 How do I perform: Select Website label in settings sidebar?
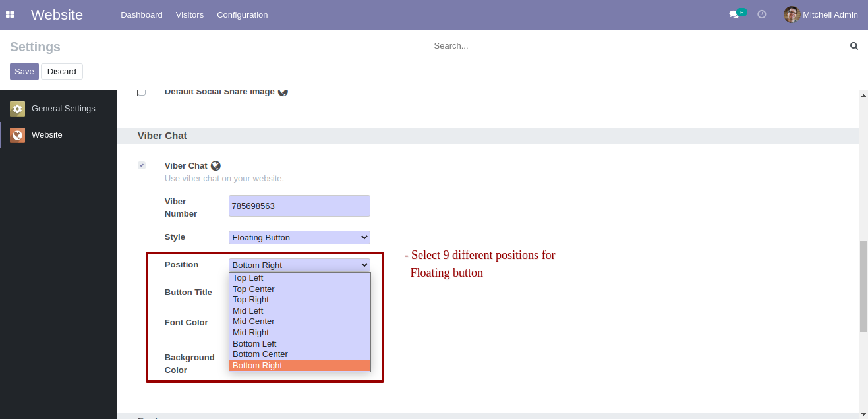[x=47, y=135]
